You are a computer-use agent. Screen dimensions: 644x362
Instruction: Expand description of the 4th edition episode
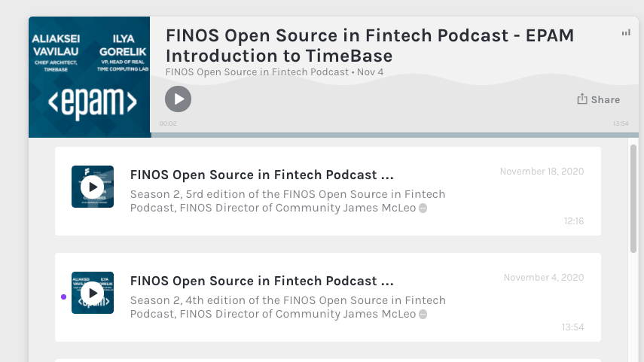coord(423,315)
